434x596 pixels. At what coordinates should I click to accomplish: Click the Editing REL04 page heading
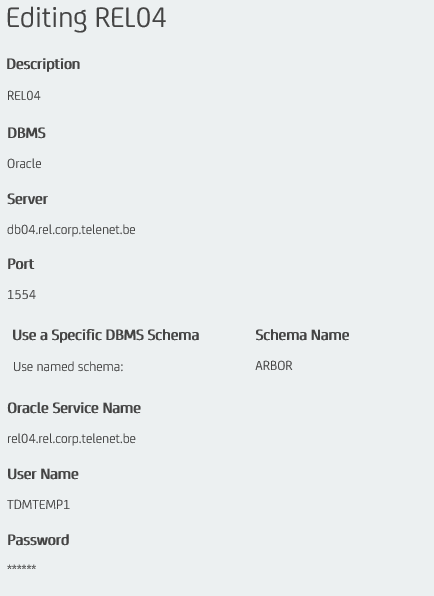click(x=86, y=18)
